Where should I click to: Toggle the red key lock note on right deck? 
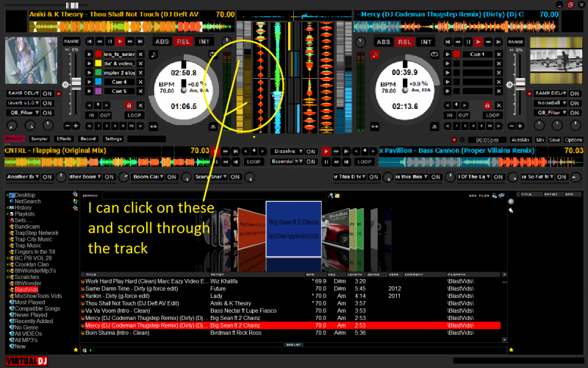click(x=375, y=54)
